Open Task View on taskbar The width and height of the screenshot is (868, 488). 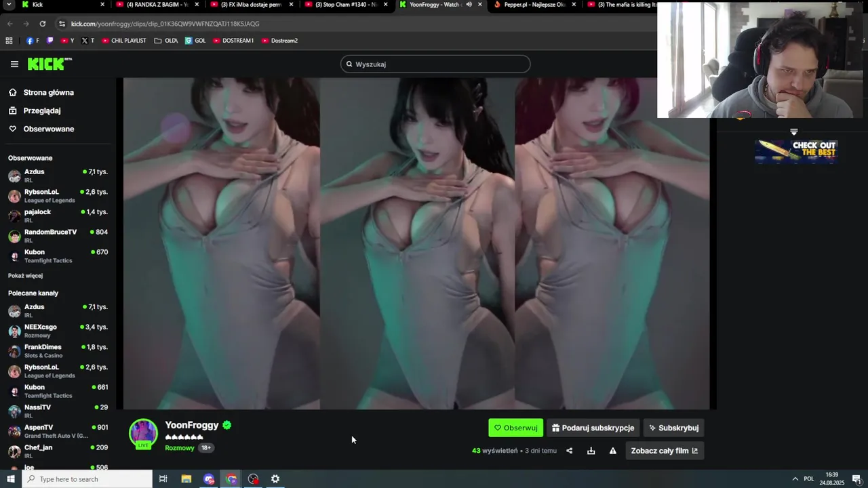(163, 479)
